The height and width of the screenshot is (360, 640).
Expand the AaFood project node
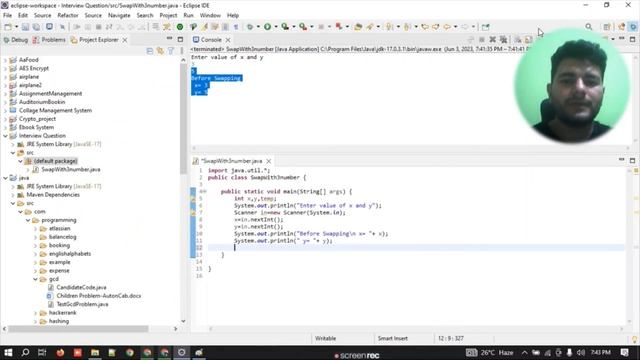[x=5, y=60]
